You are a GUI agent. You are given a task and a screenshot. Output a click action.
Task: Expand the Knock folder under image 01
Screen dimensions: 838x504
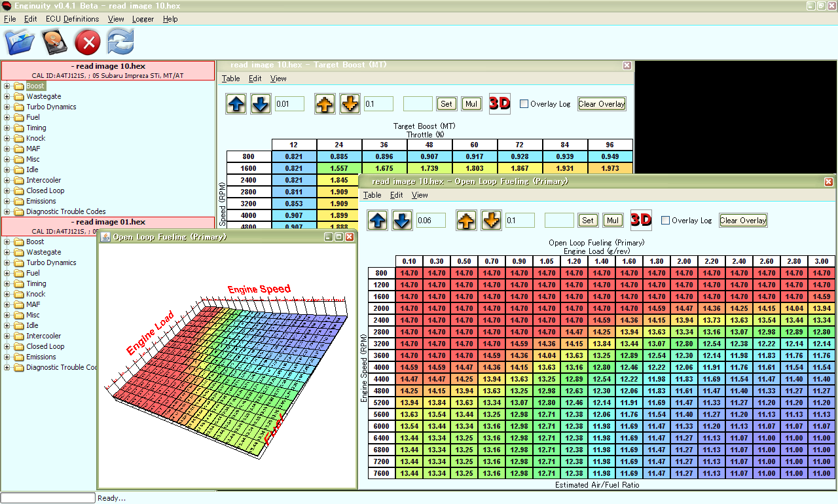point(7,294)
